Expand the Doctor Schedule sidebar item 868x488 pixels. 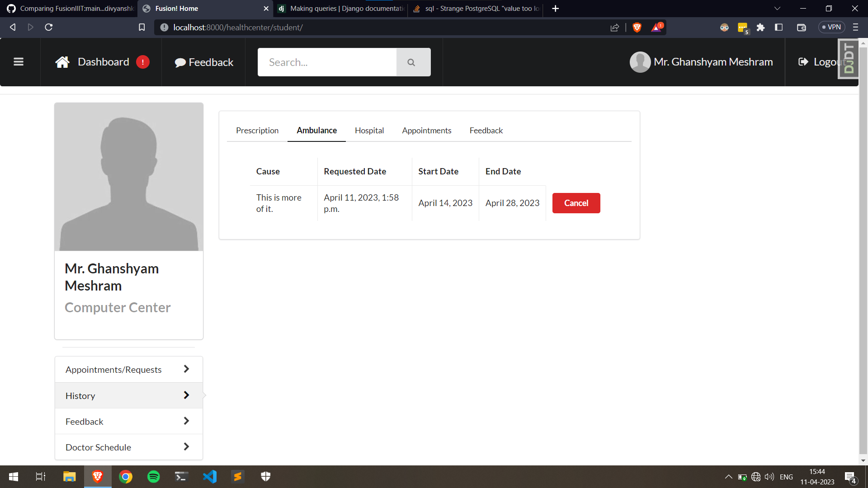(128, 447)
